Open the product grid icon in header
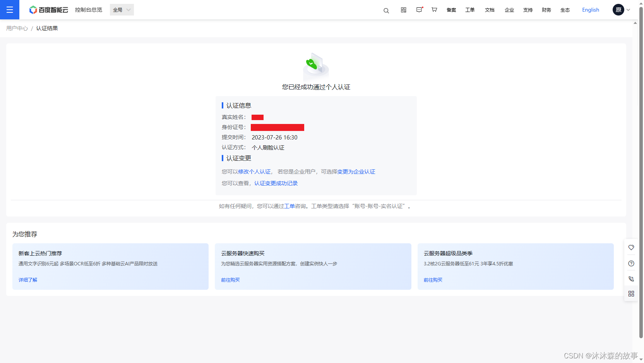Viewport: 644px width, 363px height. pos(404,10)
